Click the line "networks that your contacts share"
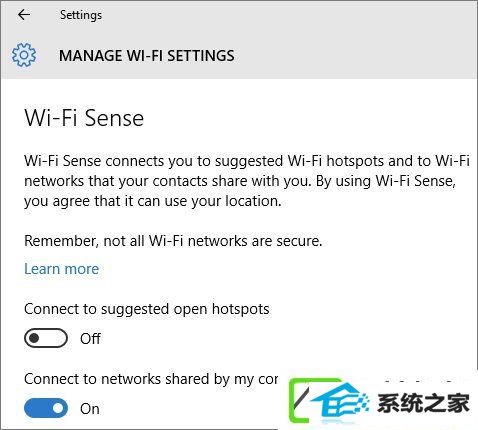Screen dimensions: 478x430 pyautogui.click(x=240, y=181)
